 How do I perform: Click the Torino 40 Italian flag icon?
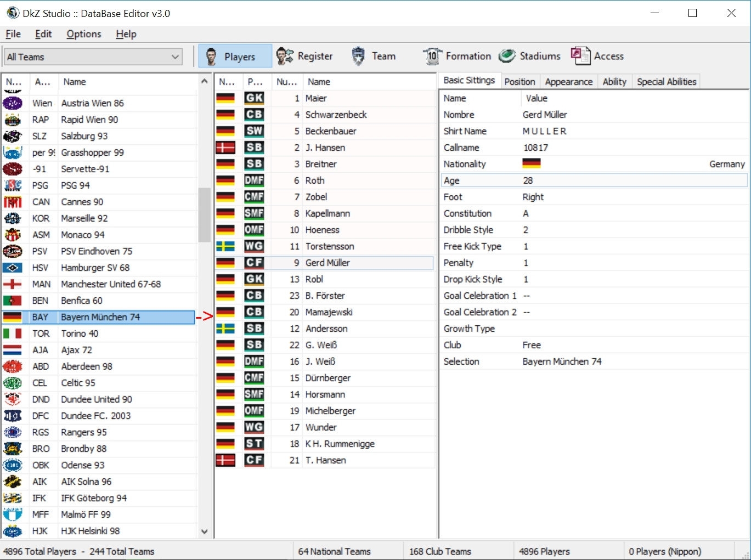coord(13,333)
